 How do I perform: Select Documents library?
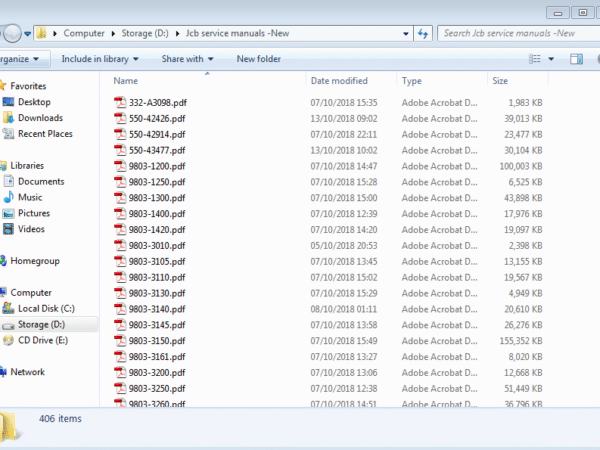tap(41, 181)
